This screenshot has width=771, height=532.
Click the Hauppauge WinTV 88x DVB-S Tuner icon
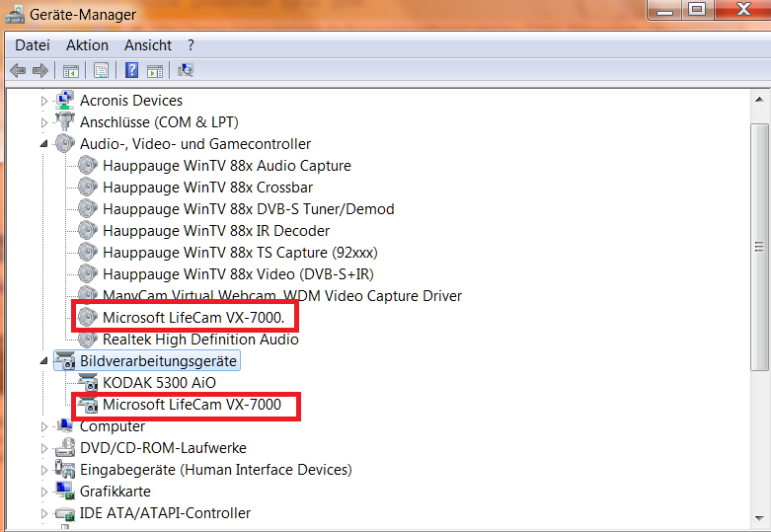coord(88,209)
